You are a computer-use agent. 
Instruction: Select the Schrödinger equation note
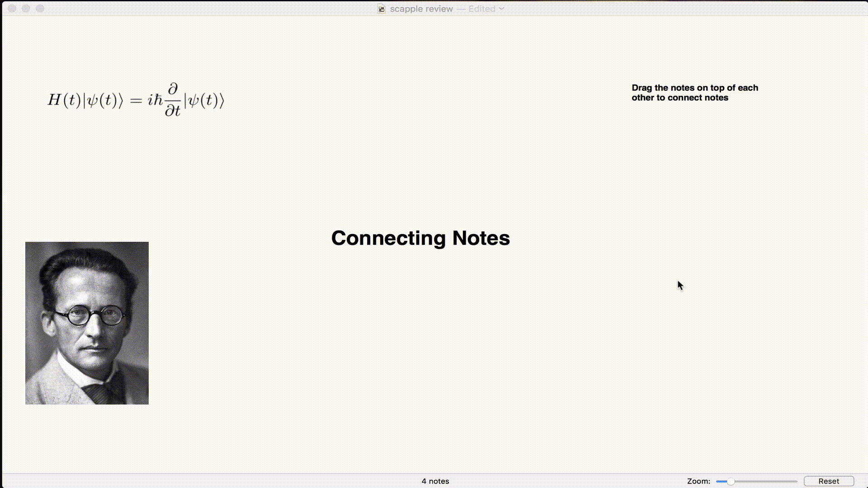point(136,100)
